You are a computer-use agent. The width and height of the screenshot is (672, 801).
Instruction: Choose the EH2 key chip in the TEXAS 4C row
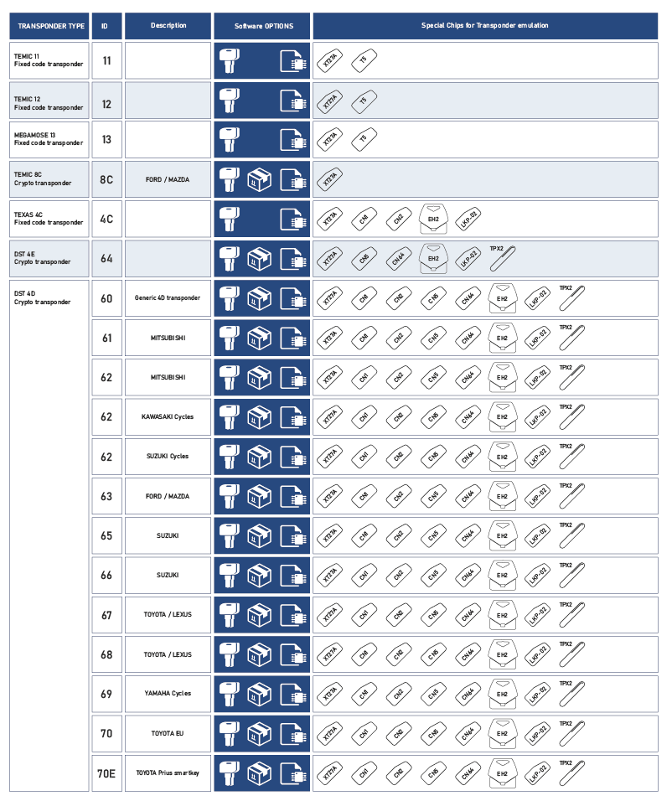pos(433,219)
